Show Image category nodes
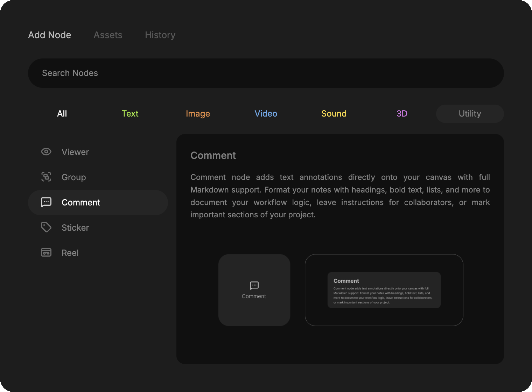The height and width of the screenshot is (392, 532). [x=198, y=114]
